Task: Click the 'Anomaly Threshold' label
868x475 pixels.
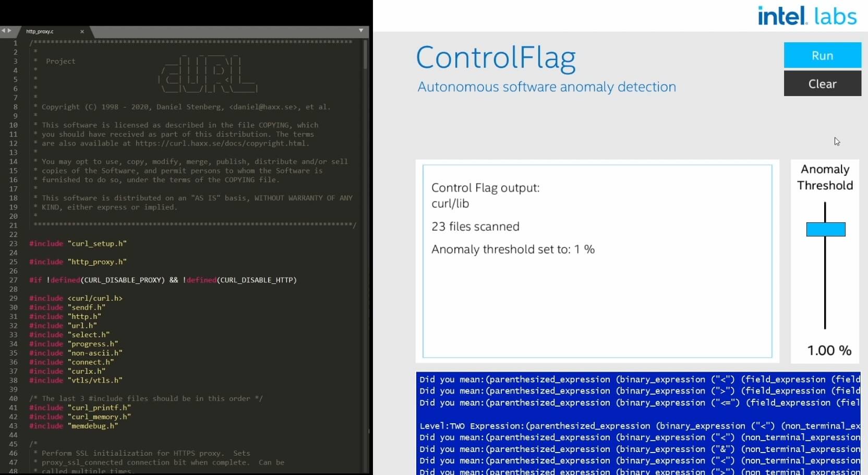Action: [x=825, y=177]
